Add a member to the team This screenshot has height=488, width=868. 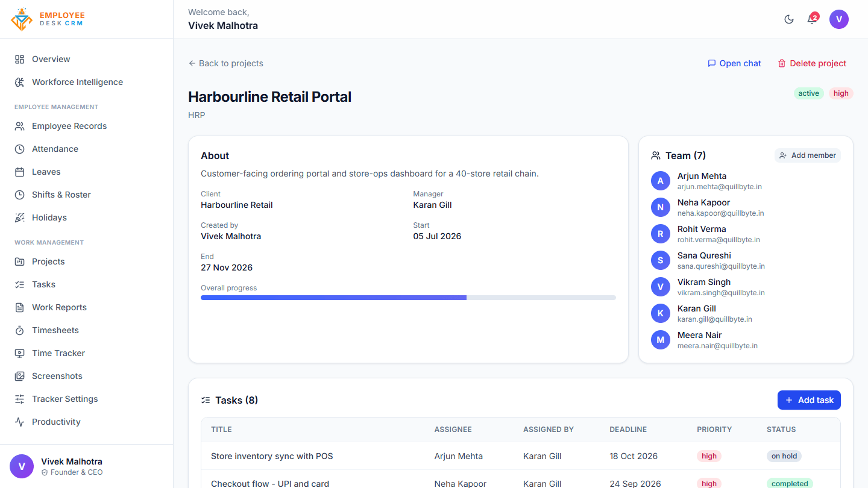[x=808, y=155]
